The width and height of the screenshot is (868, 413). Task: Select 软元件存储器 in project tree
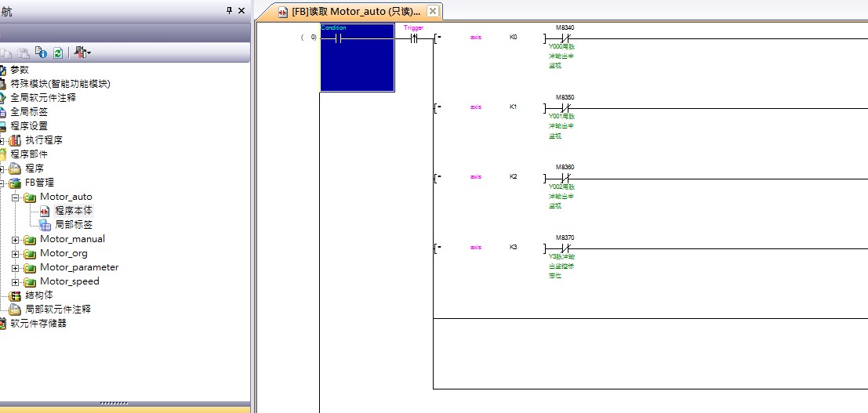[x=38, y=324]
